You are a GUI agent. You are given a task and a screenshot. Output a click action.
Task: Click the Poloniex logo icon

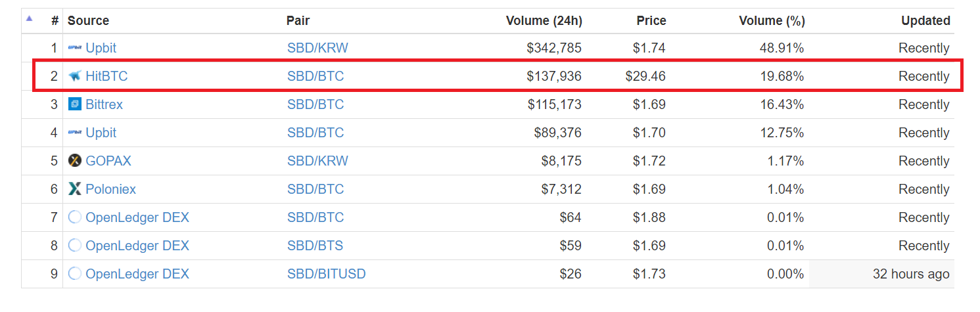coord(74,189)
